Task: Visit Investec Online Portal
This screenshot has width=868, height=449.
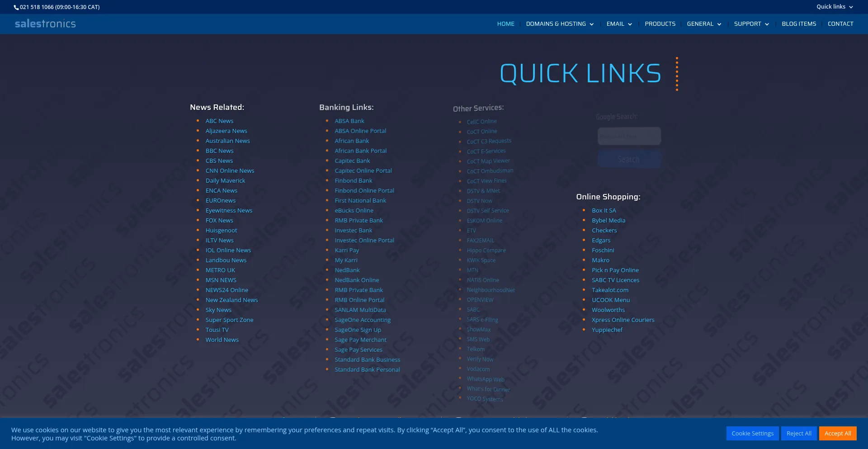Action: pyautogui.click(x=364, y=241)
